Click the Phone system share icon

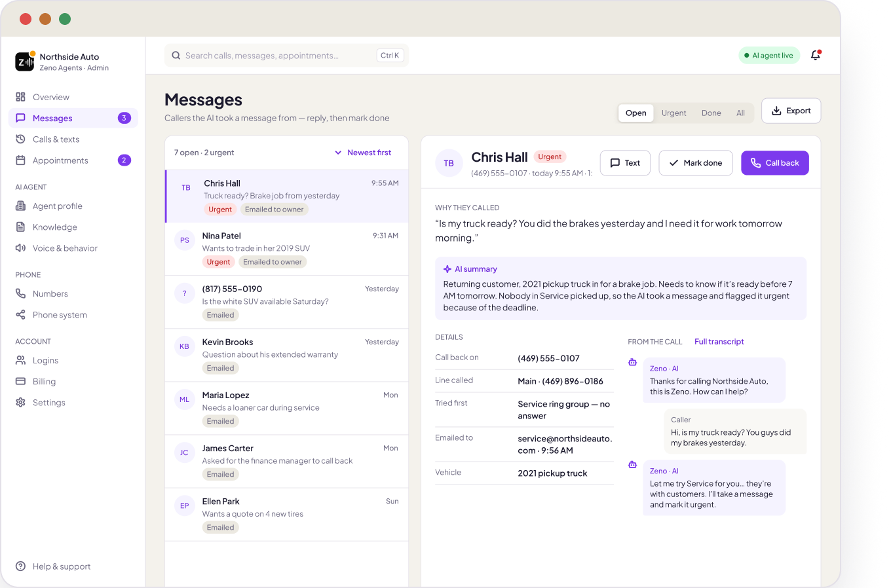[20, 315]
